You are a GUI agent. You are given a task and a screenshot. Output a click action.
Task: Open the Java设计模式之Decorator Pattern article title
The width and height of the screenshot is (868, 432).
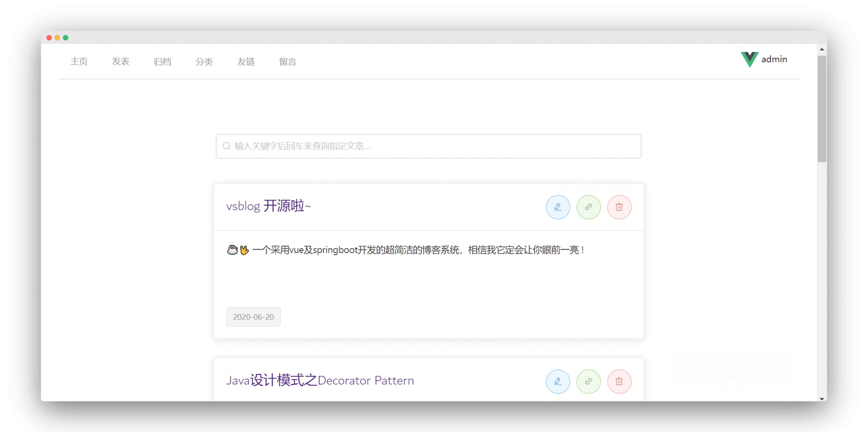(320, 380)
